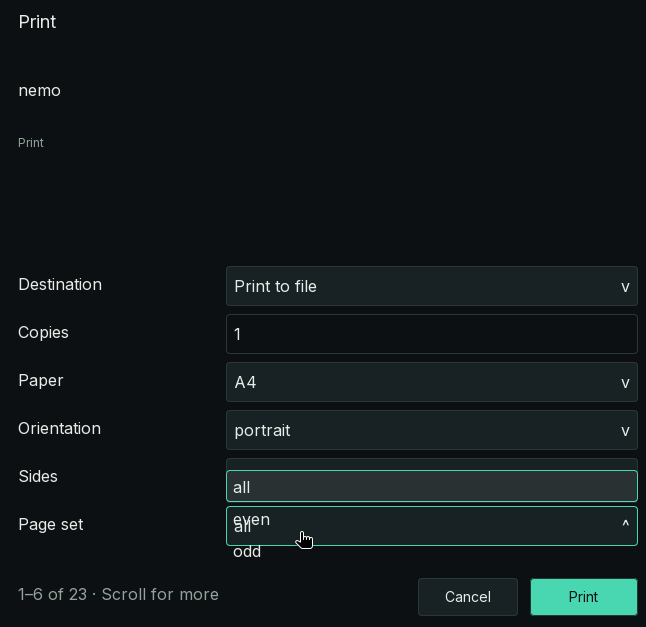Click the chevron arrow on the Destination dropdown
This screenshot has width=646, height=627.
click(x=625, y=287)
